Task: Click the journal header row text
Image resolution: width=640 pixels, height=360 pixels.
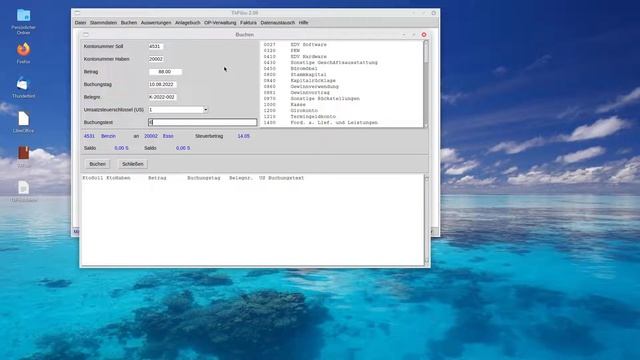Action: [193, 178]
